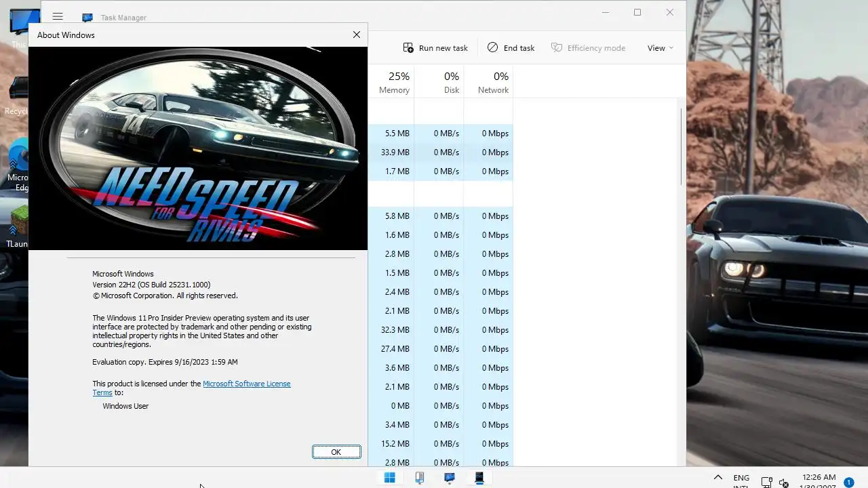Viewport: 868px width, 488px height.
Task: Click the Task Manager title bar app icon
Action: coord(87,18)
